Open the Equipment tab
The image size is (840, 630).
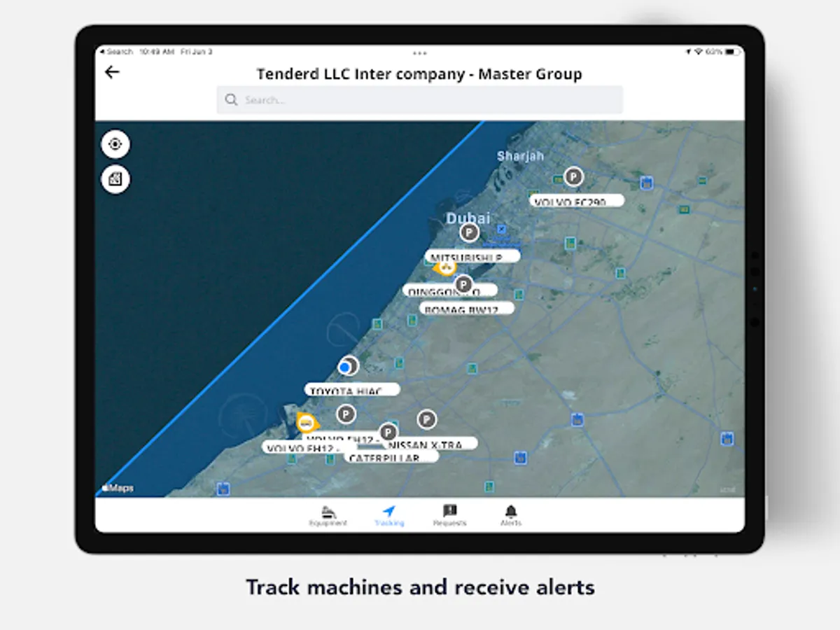(328, 516)
